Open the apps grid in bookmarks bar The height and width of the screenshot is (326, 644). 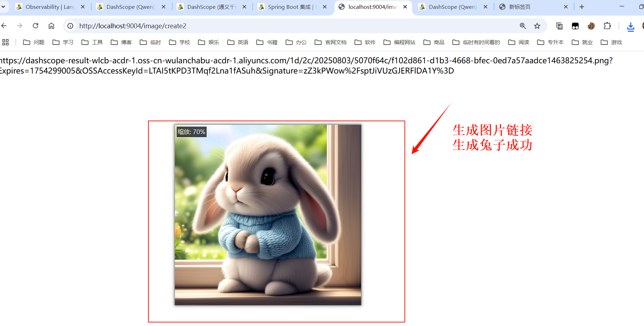tap(6, 42)
